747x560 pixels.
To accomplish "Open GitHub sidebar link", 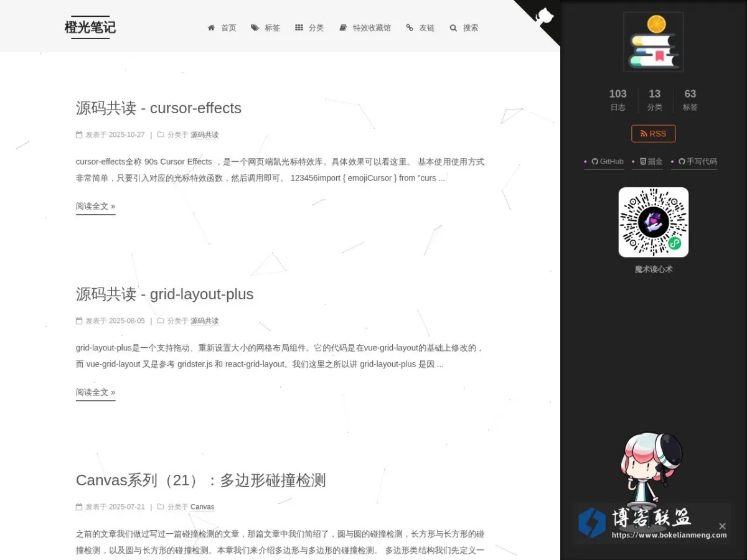I will (608, 161).
